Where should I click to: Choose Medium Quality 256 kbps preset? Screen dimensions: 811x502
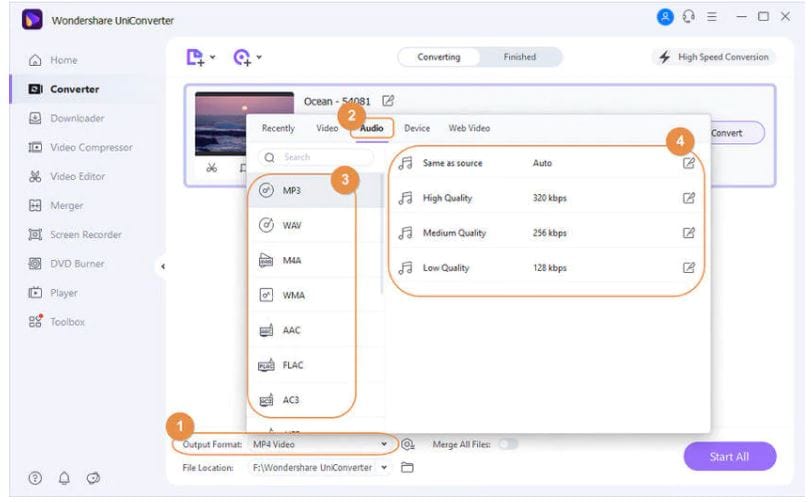(546, 233)
